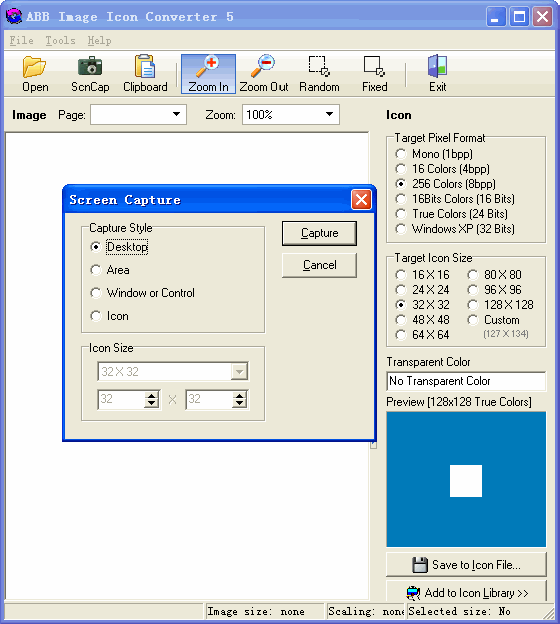Image resolution: width=560 pixels, height=624 pixels.
Task: Close the Screen Capture dialog
Action: 361,199
